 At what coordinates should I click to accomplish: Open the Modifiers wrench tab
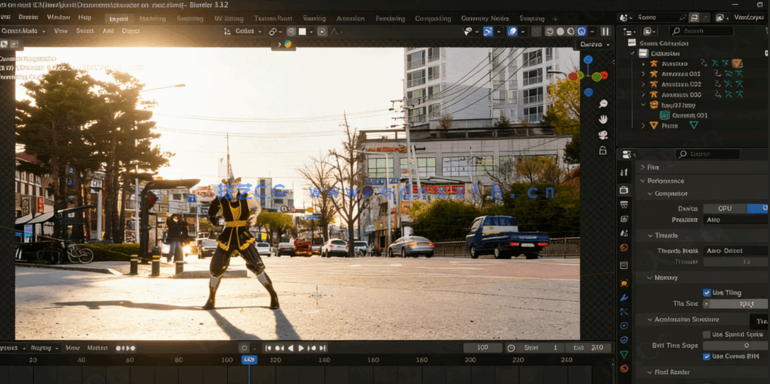tap(624, 297)
